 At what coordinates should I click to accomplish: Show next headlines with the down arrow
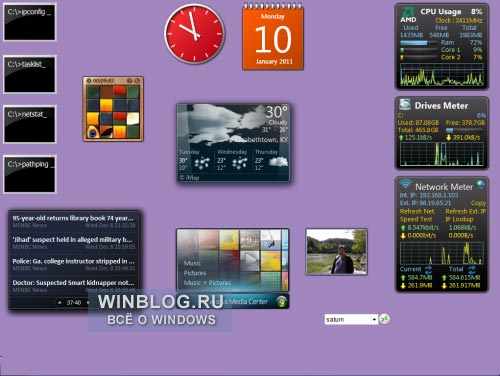coord(88,303)
